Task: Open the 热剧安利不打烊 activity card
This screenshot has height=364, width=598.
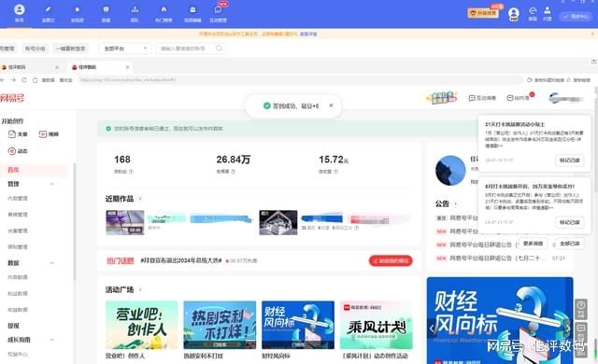Action: pyautogui.click(x=220, y=325)
